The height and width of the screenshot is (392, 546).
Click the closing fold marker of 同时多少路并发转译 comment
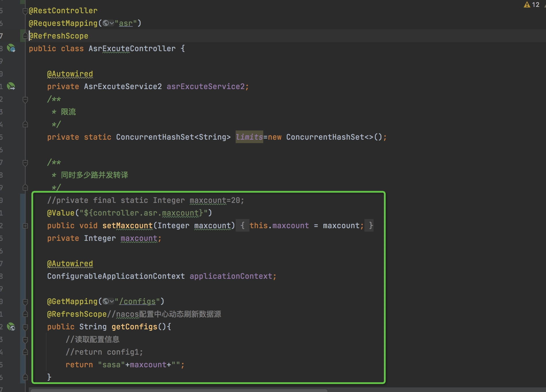25,188
